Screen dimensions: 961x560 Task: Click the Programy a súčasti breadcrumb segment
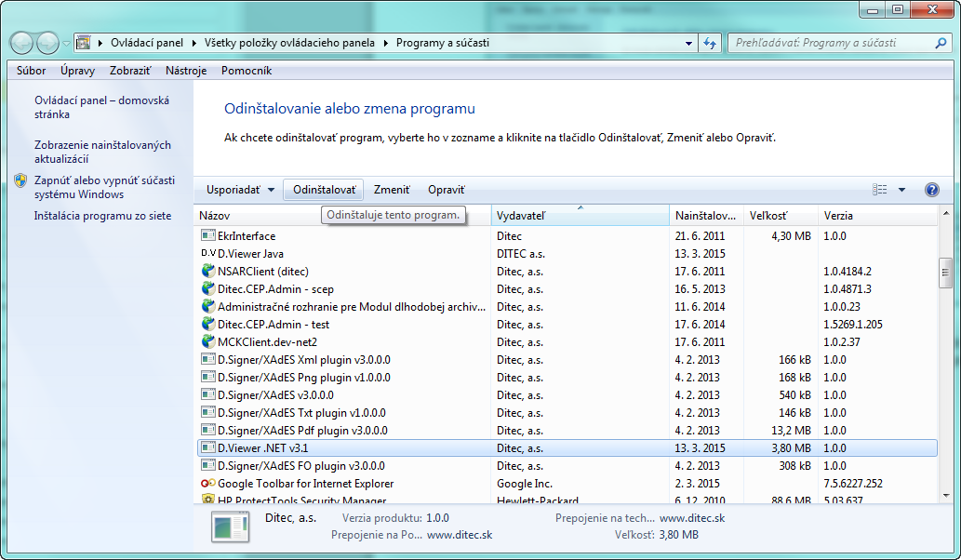coord(443,43)
